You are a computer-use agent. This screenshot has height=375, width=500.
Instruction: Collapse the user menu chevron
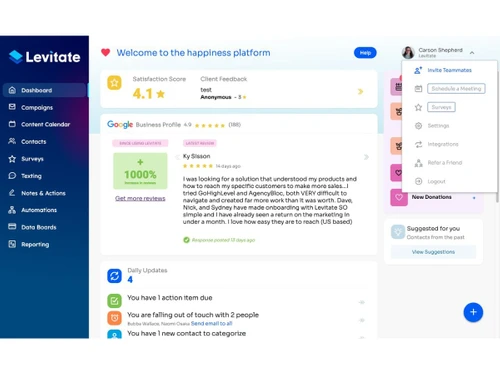472,53
